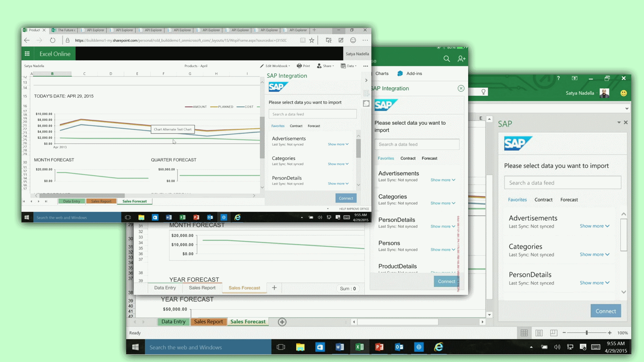Tap search icon in mobile Excel window
The width and height of the screenshot is (644, 362).
pyautogui.click(x=447, y=59)
